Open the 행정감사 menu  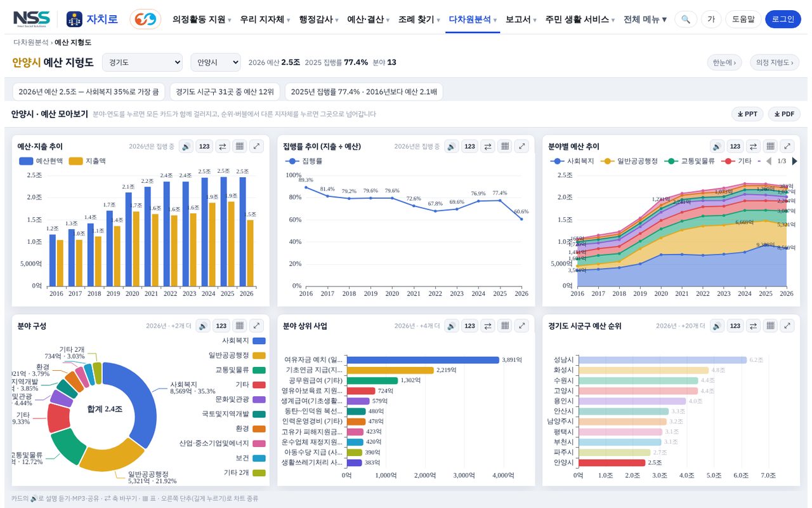(318, 19)
